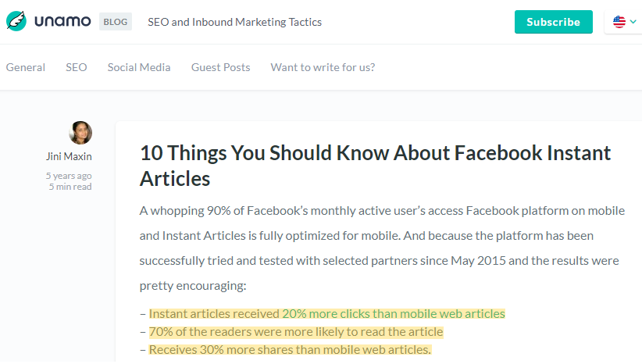Viewport: 642px width, 364px height.
Task: Open the General category tab
Action: click(26, 67)
